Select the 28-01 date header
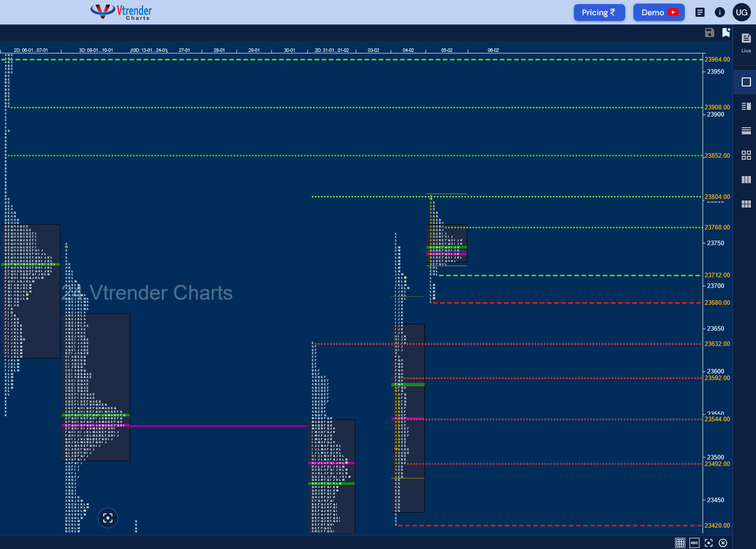 click(x=220, y=50)
